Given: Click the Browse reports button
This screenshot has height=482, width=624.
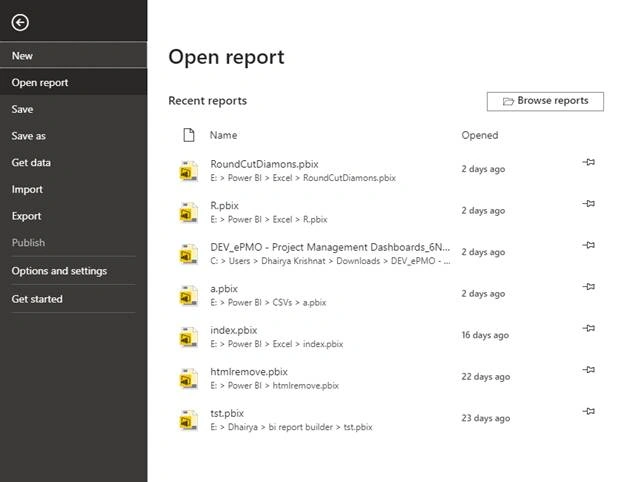Looking at the screenshot, I should 545,101.
